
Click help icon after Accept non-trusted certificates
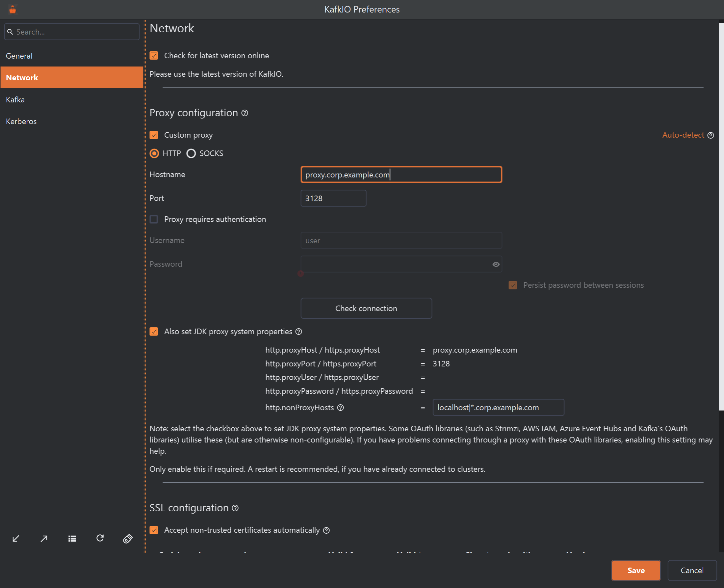click(326, 530)
